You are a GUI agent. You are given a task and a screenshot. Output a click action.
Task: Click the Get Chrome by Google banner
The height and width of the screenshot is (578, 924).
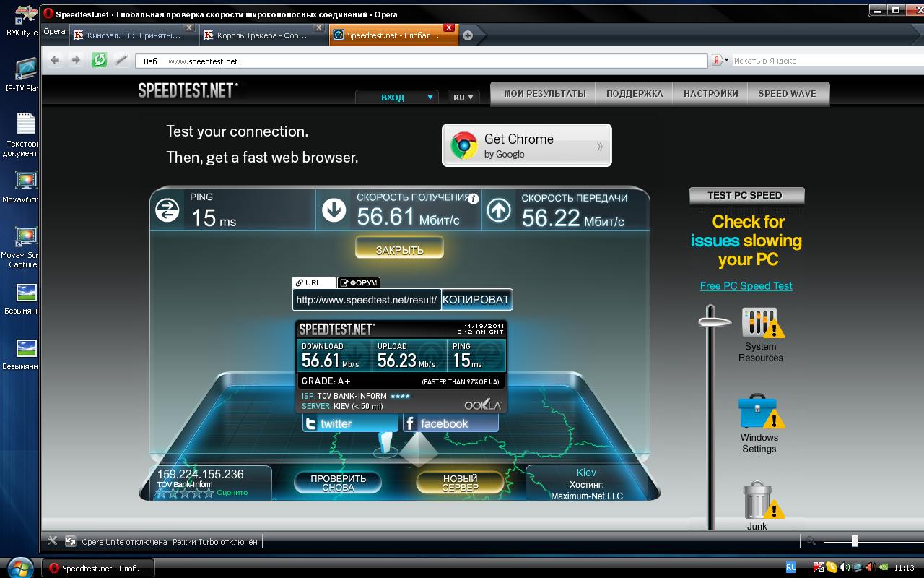point(527,145)
